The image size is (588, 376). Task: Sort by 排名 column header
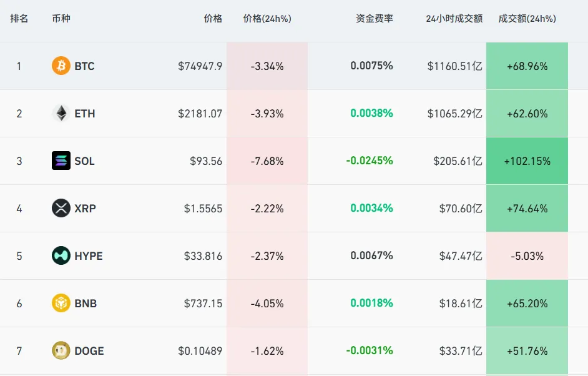point(19,19)
